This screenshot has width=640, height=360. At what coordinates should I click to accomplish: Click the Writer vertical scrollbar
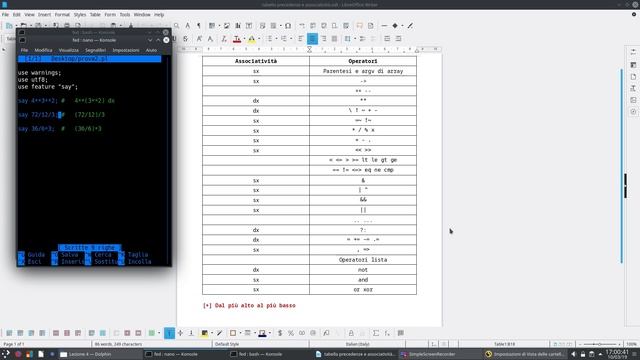point(622,166)
